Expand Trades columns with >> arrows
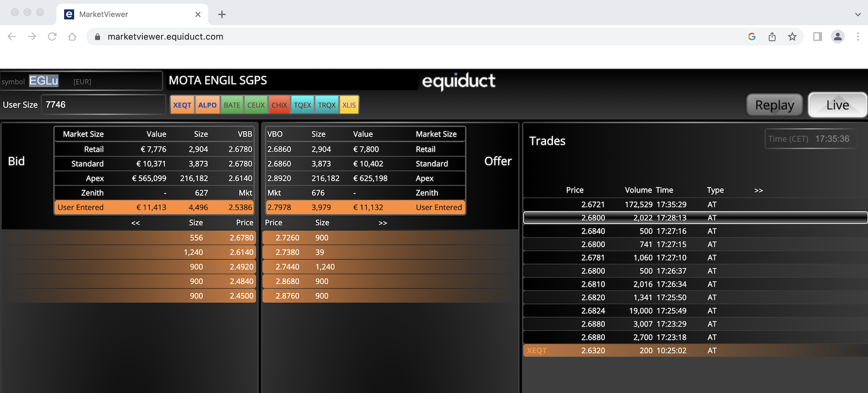 759,191
